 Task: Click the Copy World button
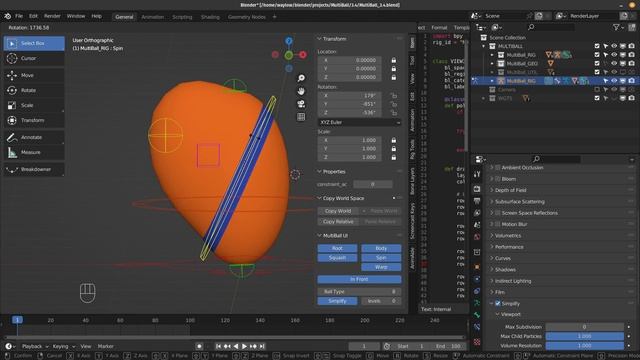(x=338, y=211)
